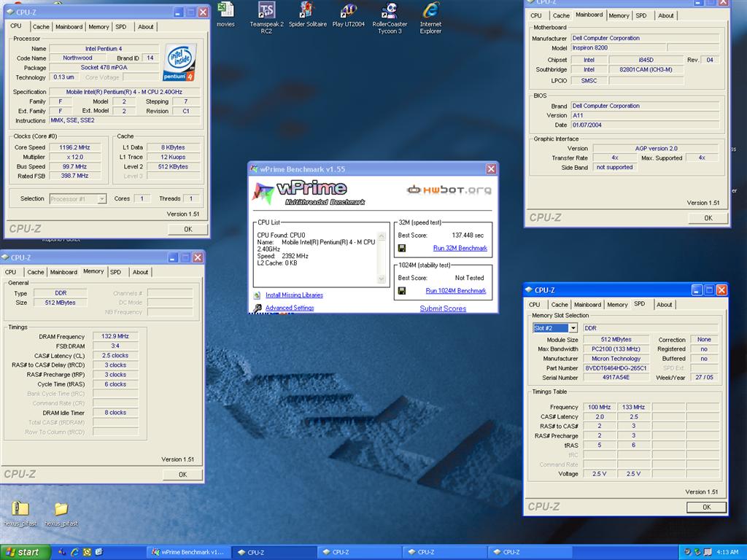
Task: Click the network connection tray icon
Action: click(708, 553)
